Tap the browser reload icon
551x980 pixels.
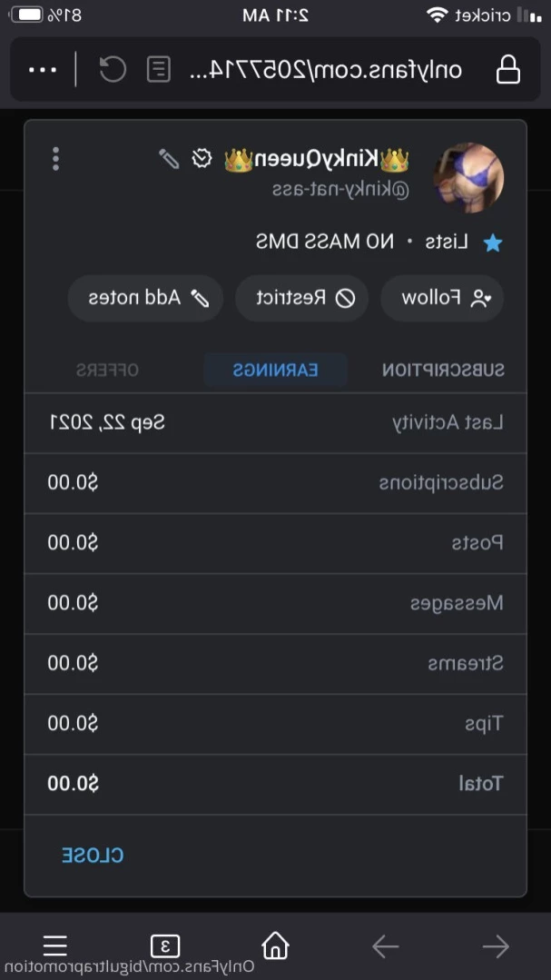coord(113,69)
